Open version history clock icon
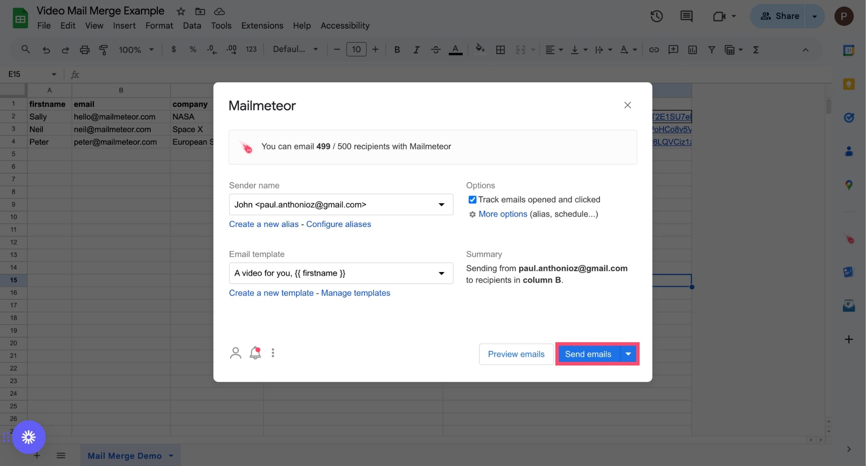This screenshot has height=466, width=868. (x=656, y=17)
